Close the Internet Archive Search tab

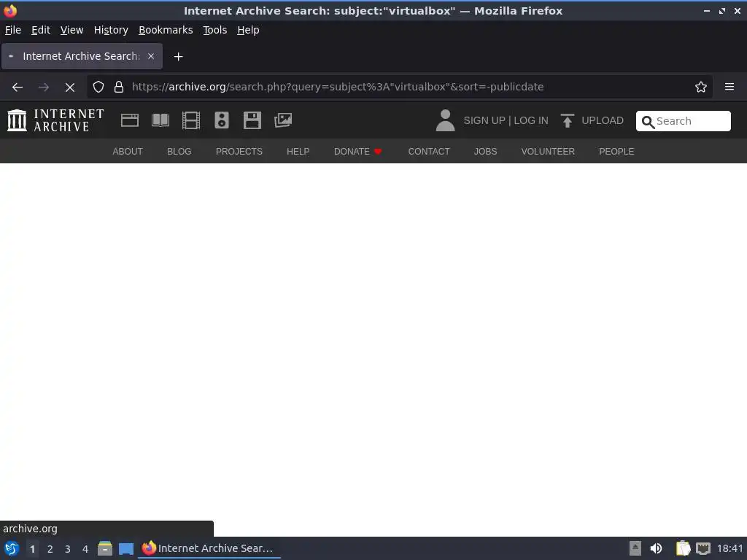pos(151,56)
